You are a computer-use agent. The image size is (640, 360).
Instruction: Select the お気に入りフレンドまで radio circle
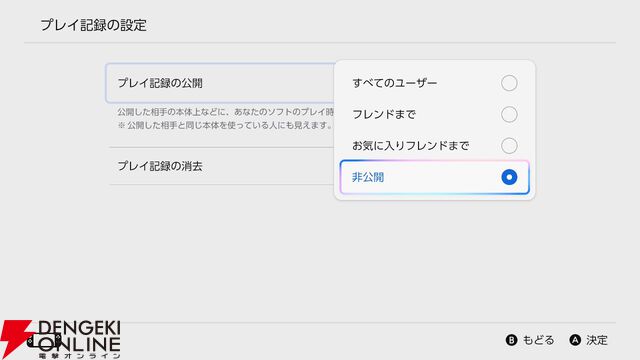[x=509, y=146]
